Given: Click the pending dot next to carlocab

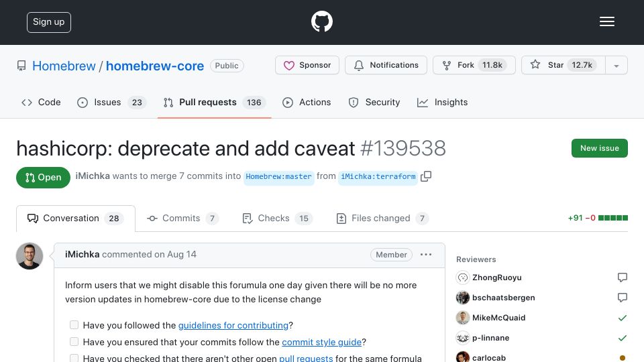Looking at the screenshot, I should [x=623, y=358].
